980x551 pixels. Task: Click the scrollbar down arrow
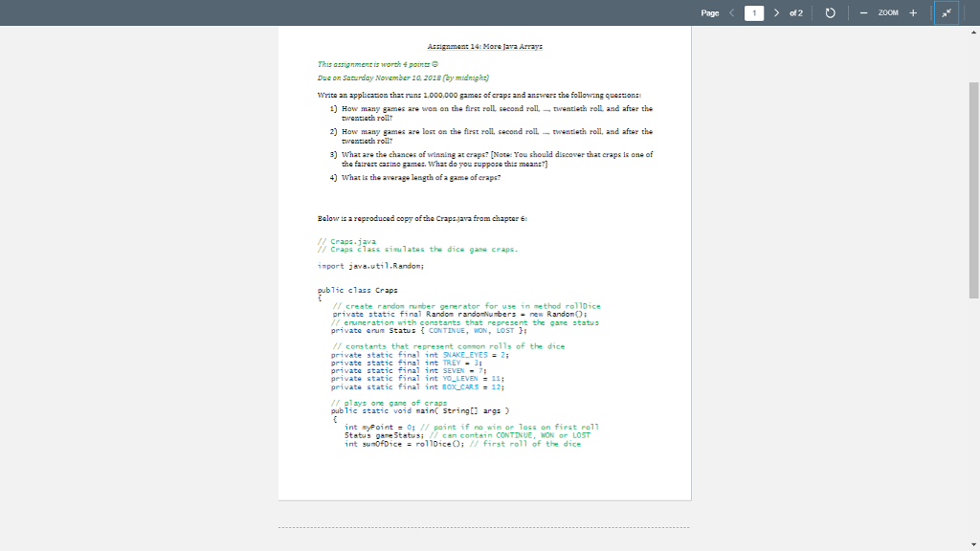972,544
